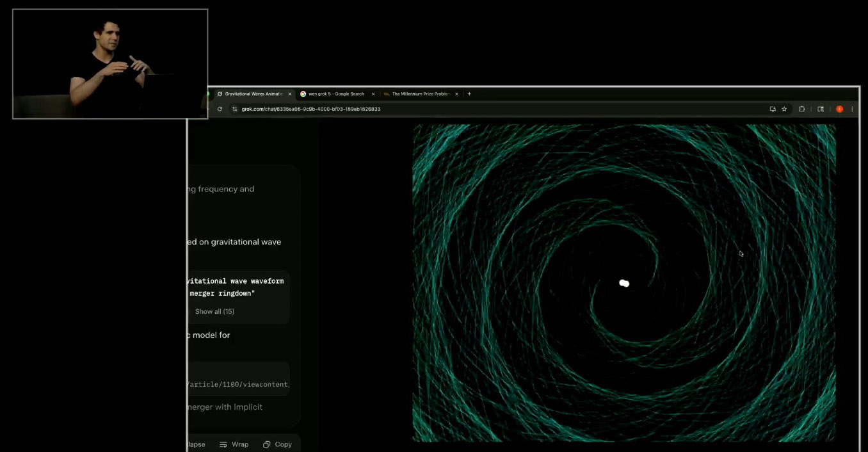Click the "merger ringdown" search query text

221,293
